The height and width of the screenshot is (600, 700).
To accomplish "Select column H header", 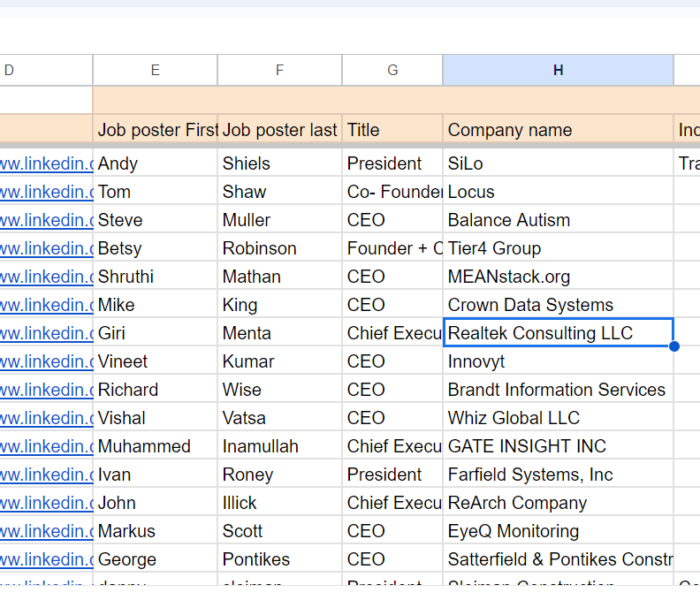I will coord(558,70).
